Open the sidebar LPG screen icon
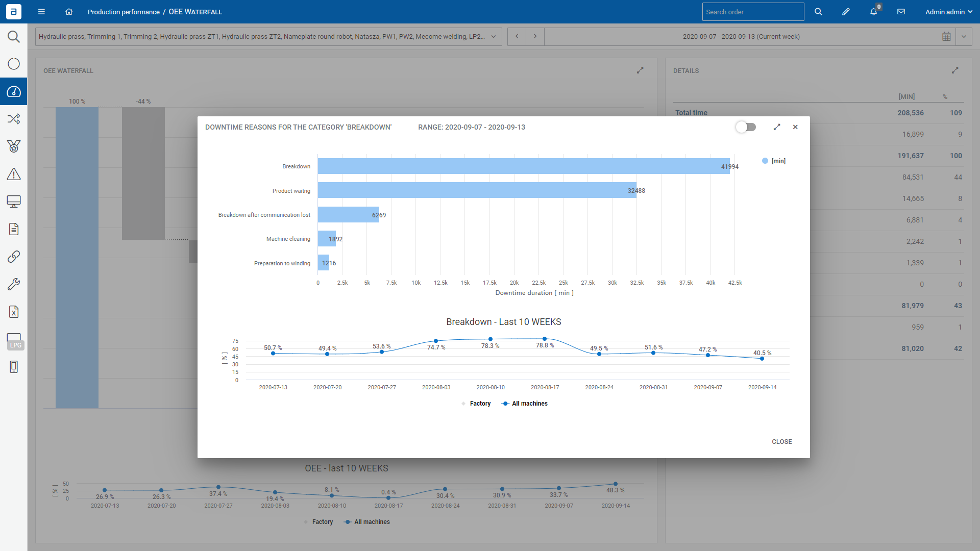The image size is (980, 551). coord(14,341)
